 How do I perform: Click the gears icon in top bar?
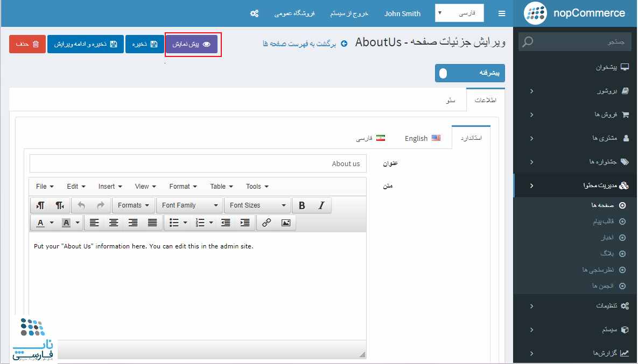tap(255, 13)
